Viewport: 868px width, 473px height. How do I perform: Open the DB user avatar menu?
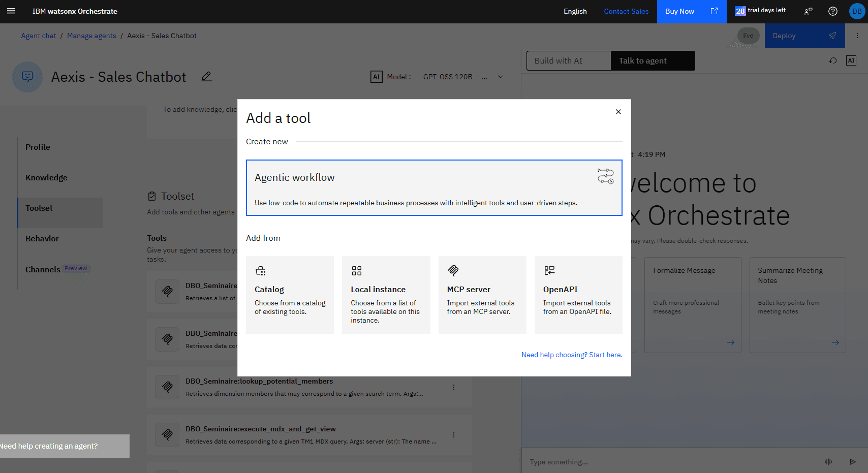(857, 11)
